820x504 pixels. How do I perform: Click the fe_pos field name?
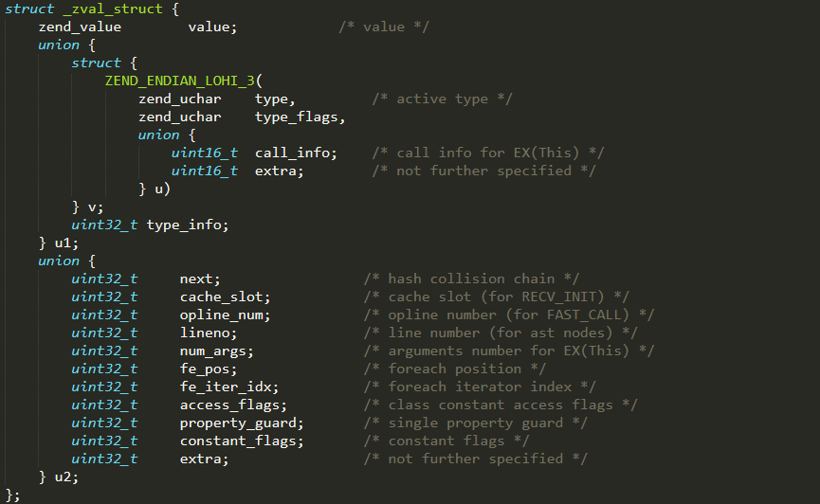(205, 369)
